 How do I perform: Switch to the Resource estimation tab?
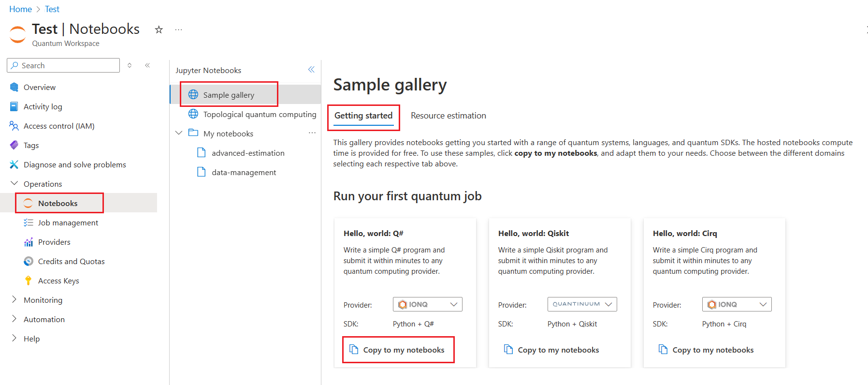click(448, 116)
